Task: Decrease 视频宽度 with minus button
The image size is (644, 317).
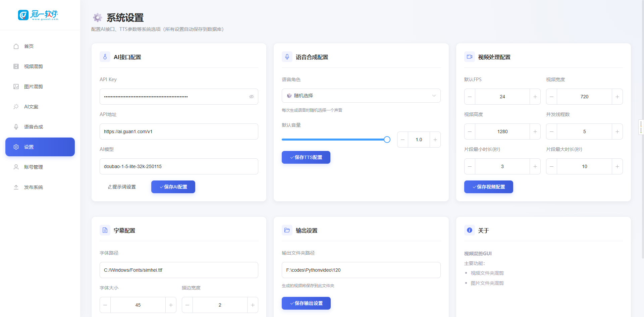Action: (x=551, y=97)
